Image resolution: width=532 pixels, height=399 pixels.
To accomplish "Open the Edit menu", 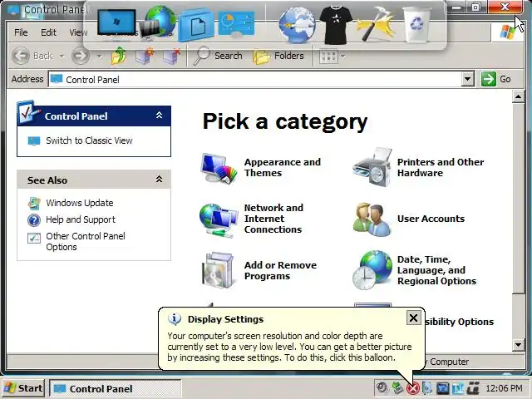I will (x=48, y=32).
